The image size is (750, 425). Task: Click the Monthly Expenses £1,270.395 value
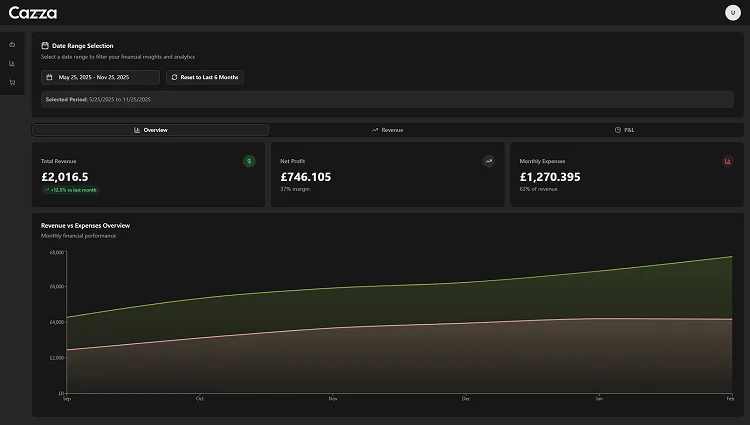point(550,177)
